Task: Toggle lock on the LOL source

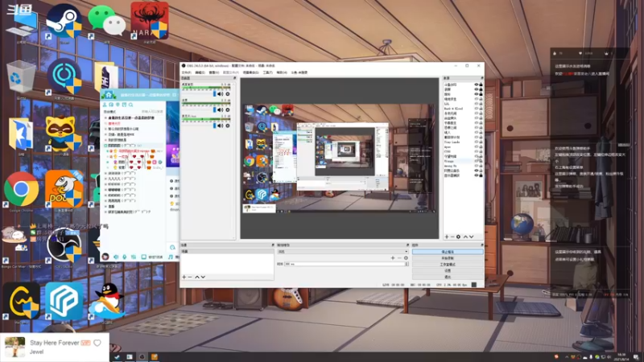Action: (x=481, y=104)
